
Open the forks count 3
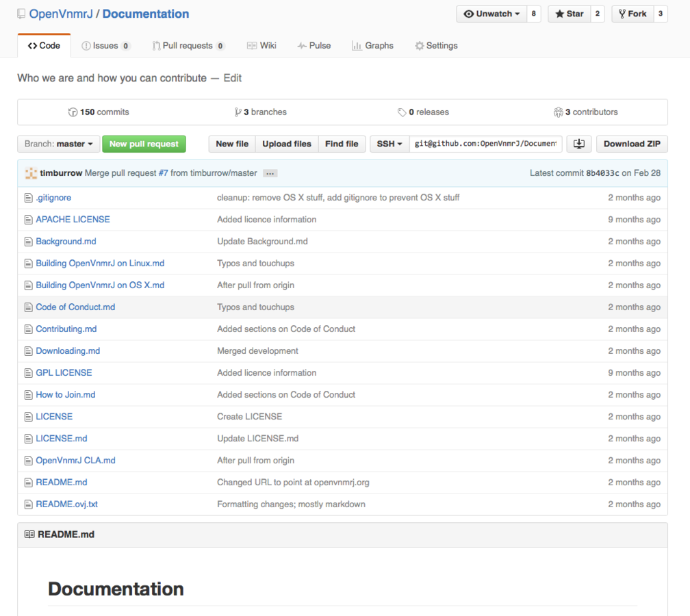coord(661,14)
